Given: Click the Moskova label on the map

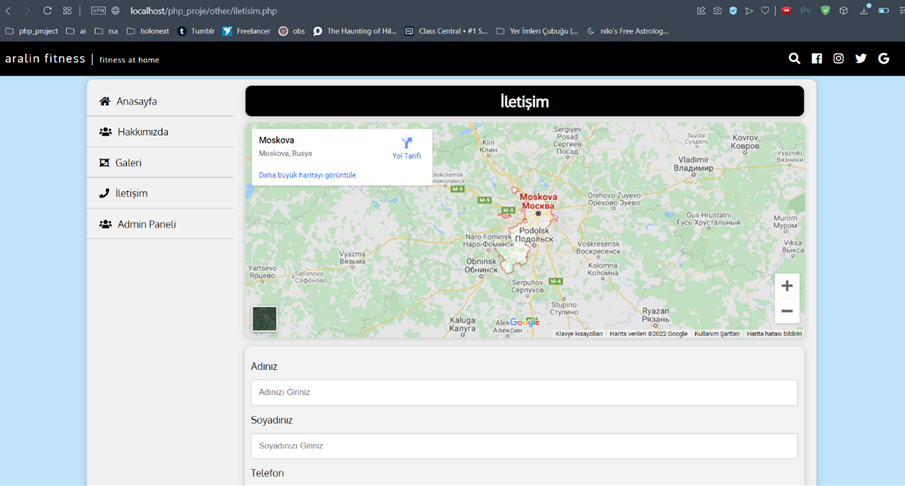Looking at the screenshot, I should (x=538, y=201).
